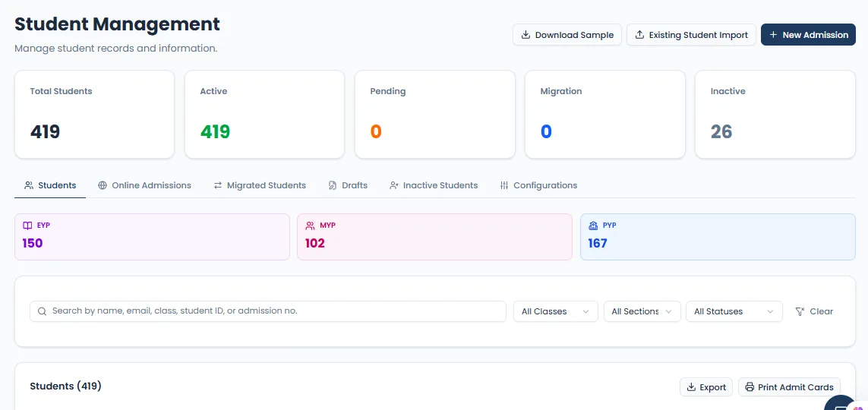Click the chevron in All Statuses
This screenshot has width=868, height=410.
click(770, 311)
